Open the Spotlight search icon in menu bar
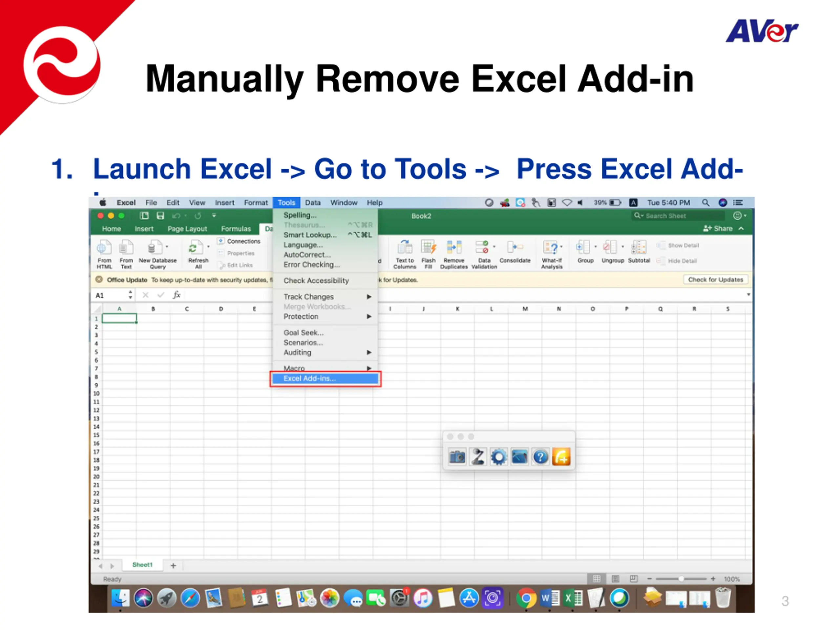 point(705,203)
